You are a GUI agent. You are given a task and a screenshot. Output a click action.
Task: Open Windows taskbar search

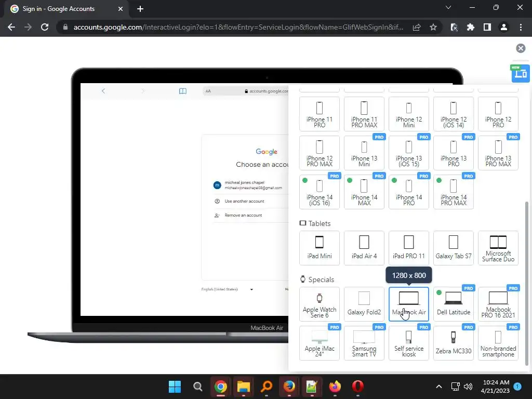coord(198,387)
